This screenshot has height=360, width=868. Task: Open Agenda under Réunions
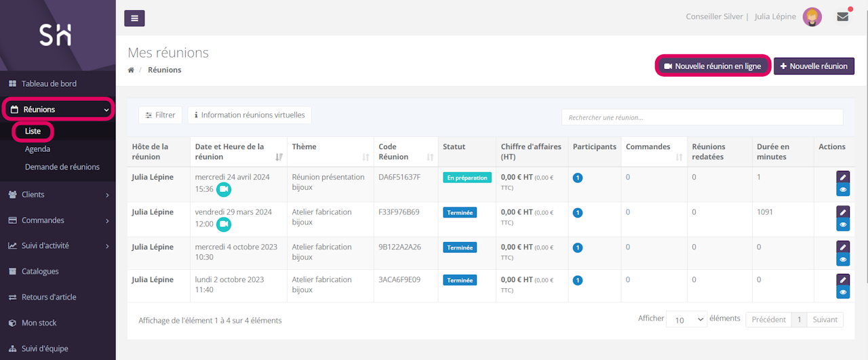coord(37,149)
